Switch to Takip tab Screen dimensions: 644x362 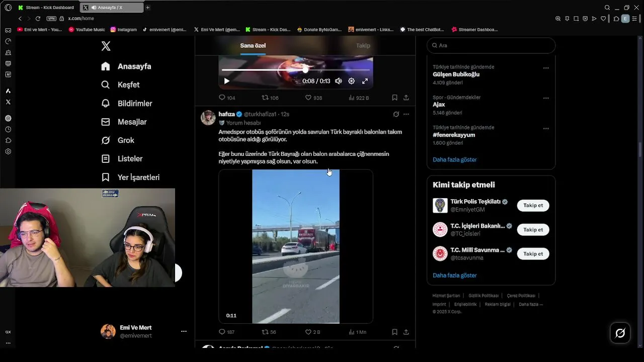[363, 45]
